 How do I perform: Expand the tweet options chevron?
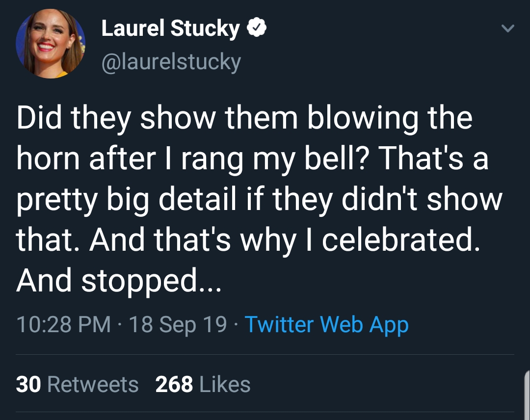(x=508, y=28)
